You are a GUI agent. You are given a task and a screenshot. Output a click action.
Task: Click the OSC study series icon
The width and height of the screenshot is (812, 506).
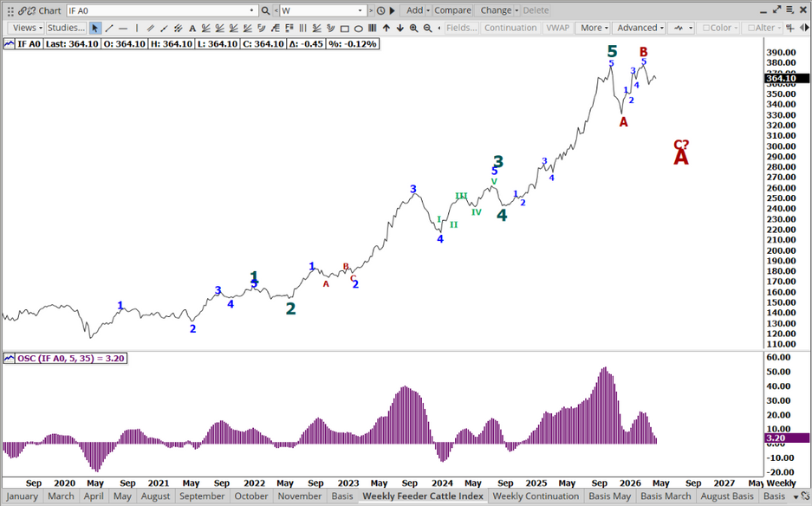click(x=10, y=359)
